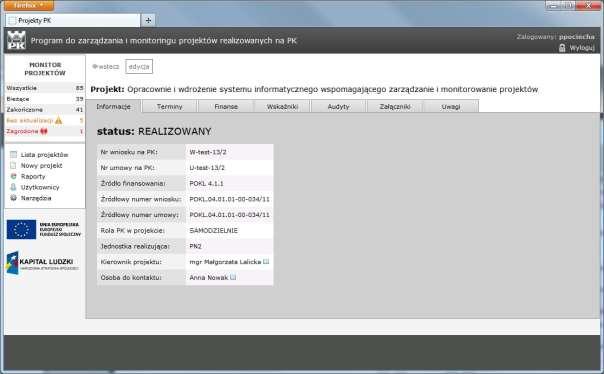Open the Raporty link
604x374 pixels.
(x=33, y=176)
